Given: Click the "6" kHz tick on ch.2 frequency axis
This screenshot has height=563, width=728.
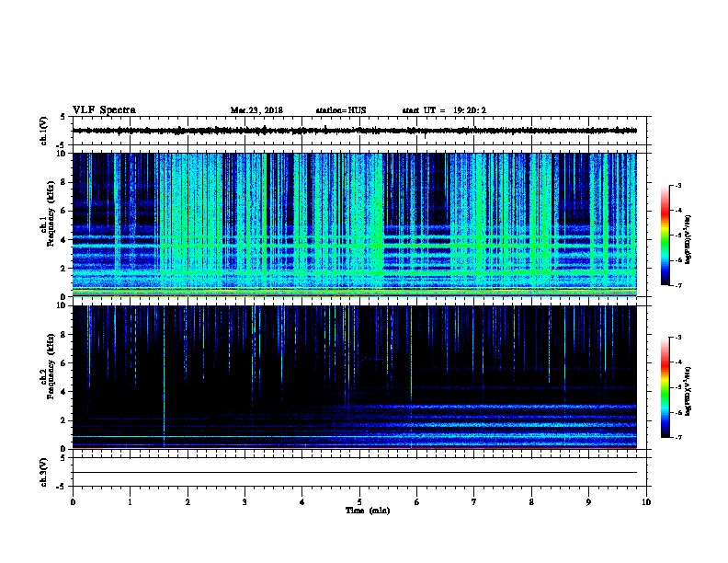Looking at the screenshot, I should coord(64,363).
